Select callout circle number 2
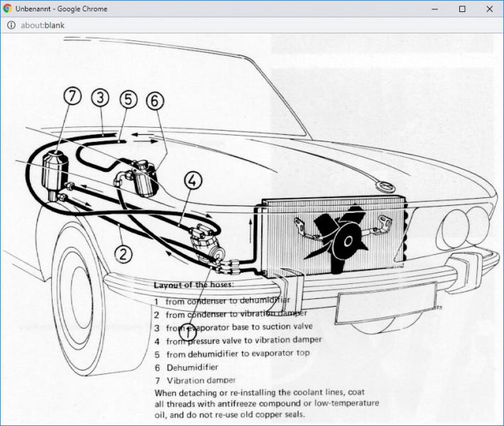 tap(124, 253)
